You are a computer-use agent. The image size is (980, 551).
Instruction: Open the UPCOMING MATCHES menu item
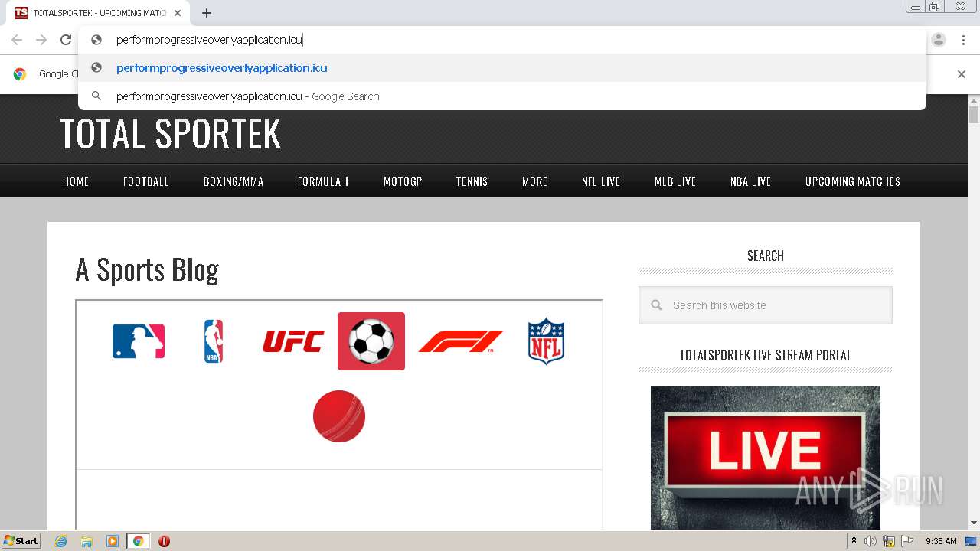pos(853,181)
